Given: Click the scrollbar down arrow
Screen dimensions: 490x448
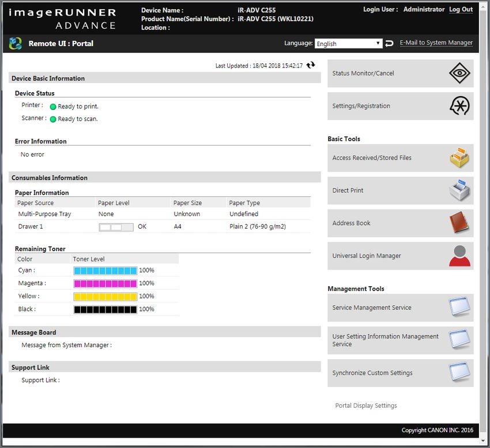Looking at the screenshot, I should [x=484, y=441].
